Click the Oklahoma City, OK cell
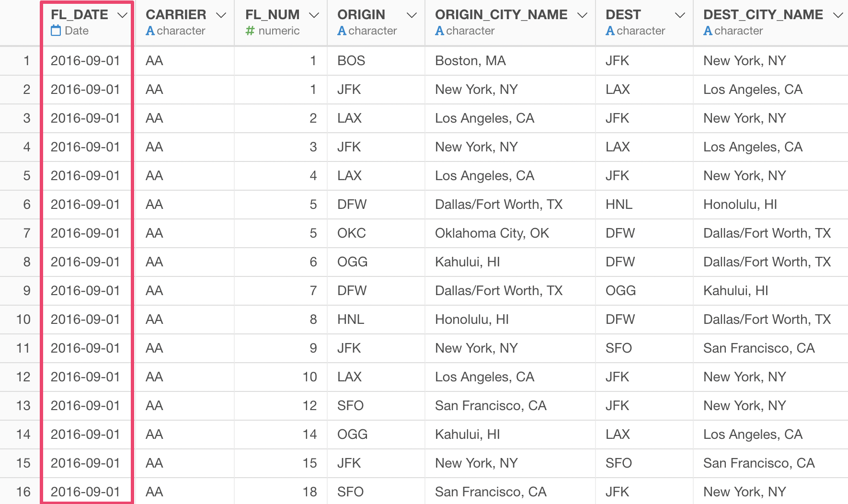The height and width of the screenshot is (504, 848). pos(492,233)
